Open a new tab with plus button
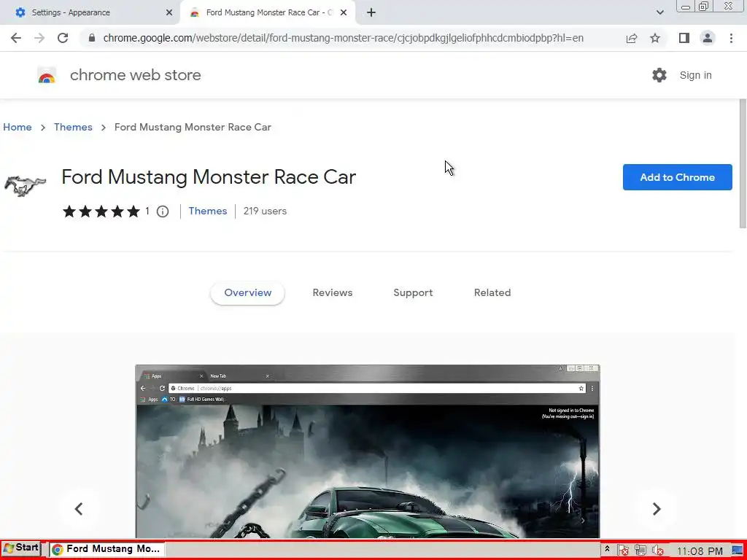This screenshot has height=560, width=747. [x=371, y=13]
